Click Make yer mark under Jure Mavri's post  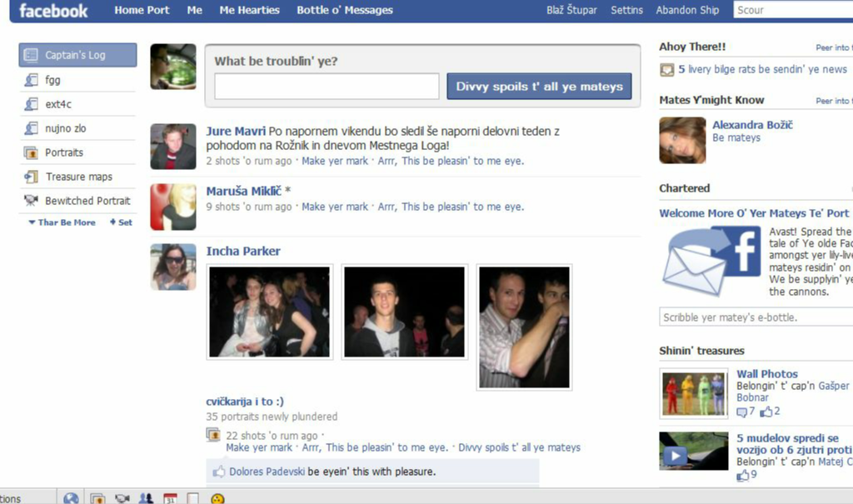point(335,161)
